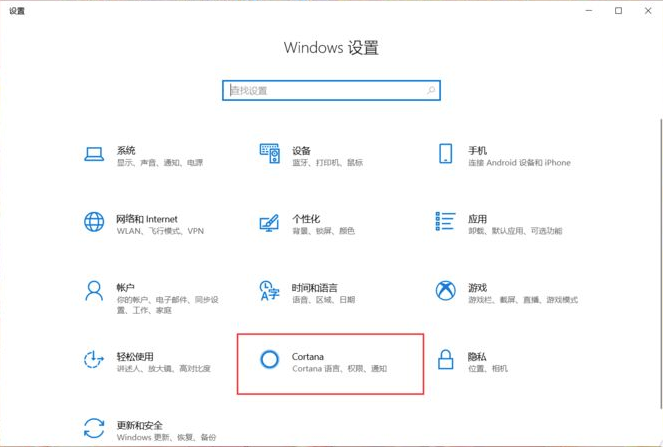This screenshot has width=663, height=447.
Task: Click description 背景、锁屏、颜色
Action: coord(323,231)
